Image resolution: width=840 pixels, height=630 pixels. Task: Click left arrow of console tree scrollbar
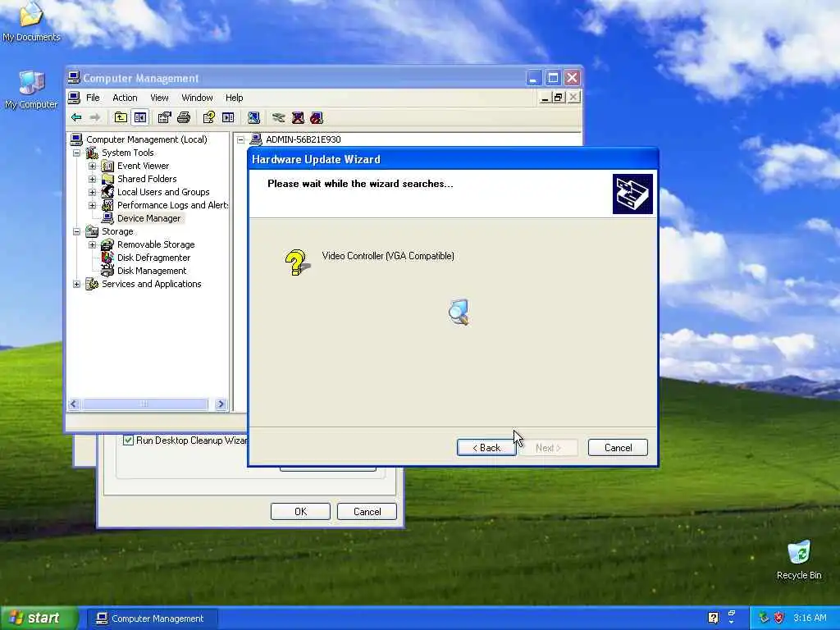coord(75,404)
